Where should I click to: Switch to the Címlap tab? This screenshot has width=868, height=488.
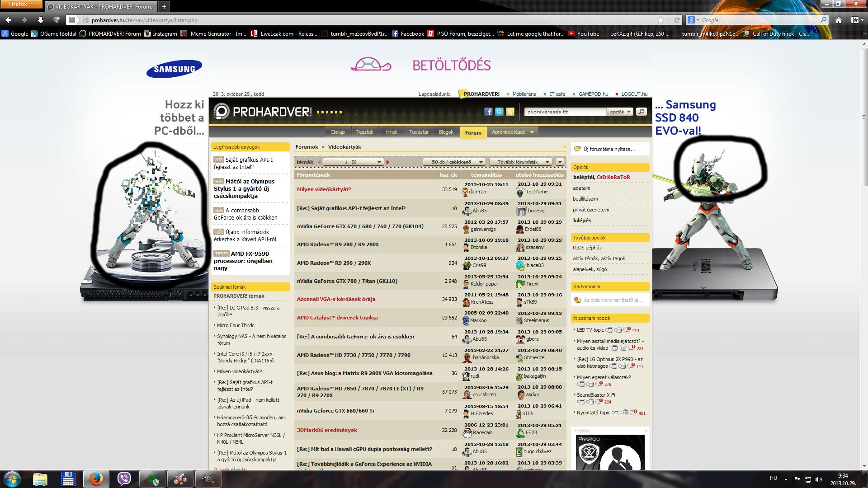pos(338,132)
